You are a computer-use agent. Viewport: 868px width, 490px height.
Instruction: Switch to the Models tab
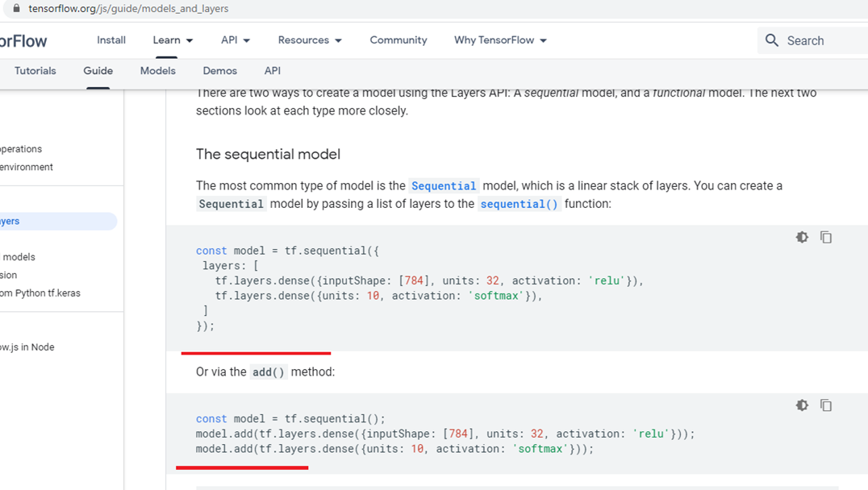[158, 71]
